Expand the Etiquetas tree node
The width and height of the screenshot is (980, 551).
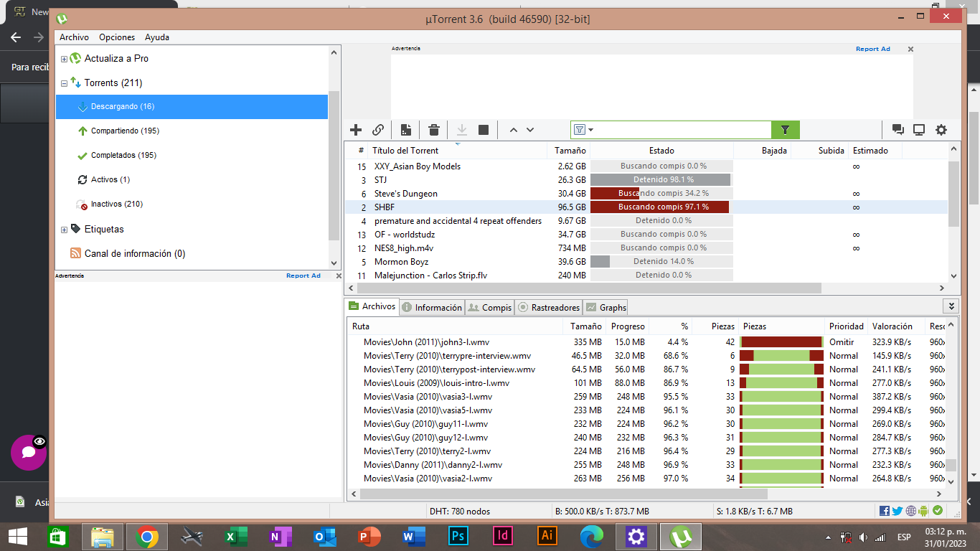[64, 230]
